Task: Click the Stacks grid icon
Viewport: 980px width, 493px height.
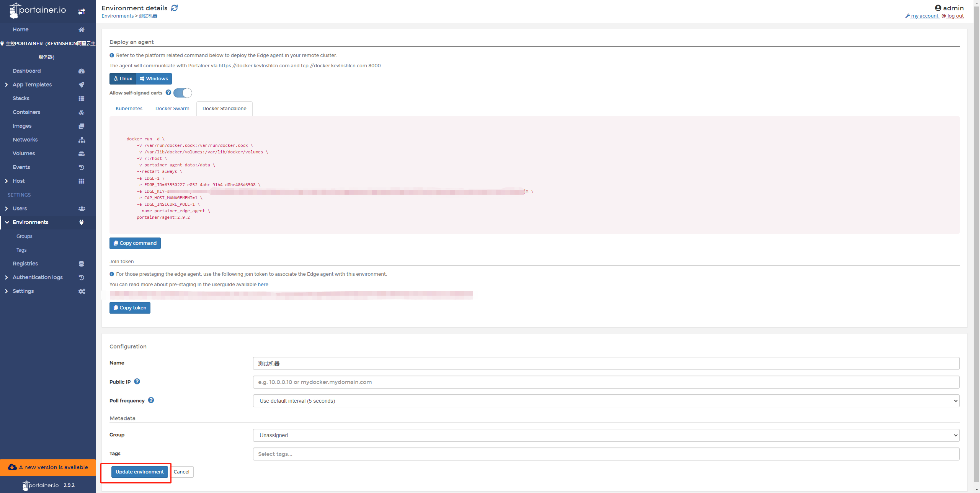Action: (x=82, y=98)
